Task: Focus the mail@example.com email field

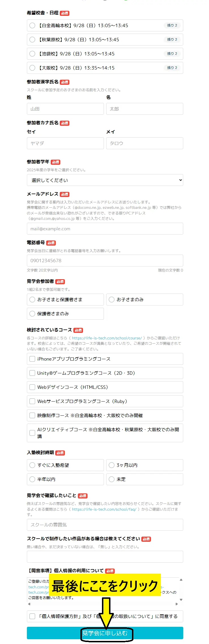Action: click(x=105, y=229)
